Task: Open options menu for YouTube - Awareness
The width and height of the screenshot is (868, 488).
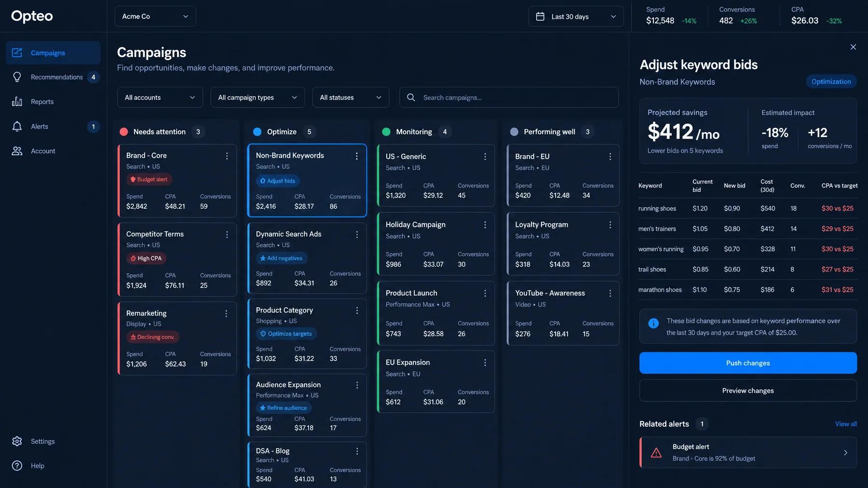Action: click(x=610, y=293)
